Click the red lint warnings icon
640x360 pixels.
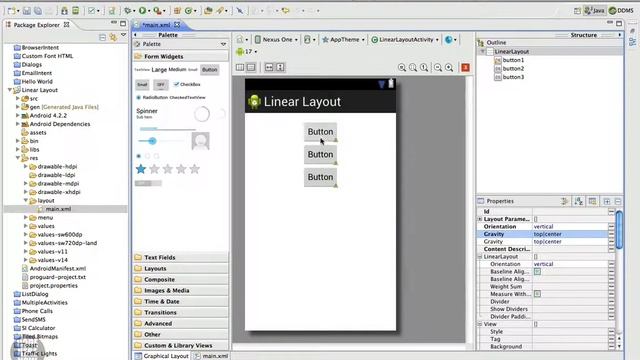[465, 68]
